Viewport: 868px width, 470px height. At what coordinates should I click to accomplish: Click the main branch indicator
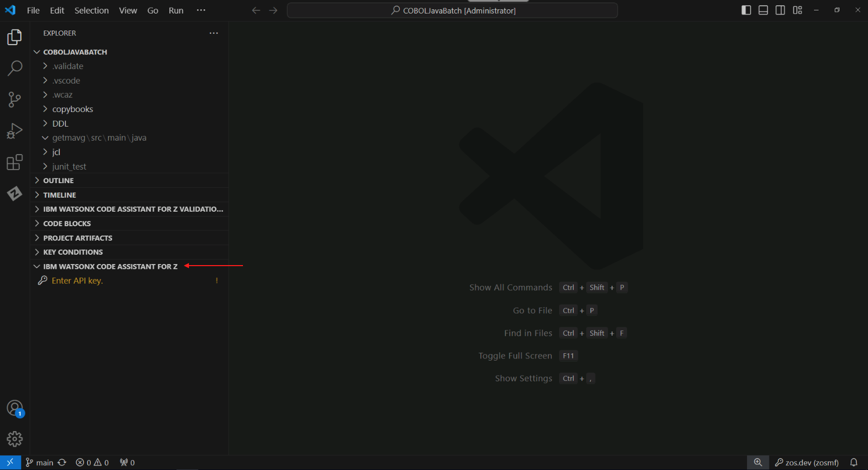(x=39, y=462)
